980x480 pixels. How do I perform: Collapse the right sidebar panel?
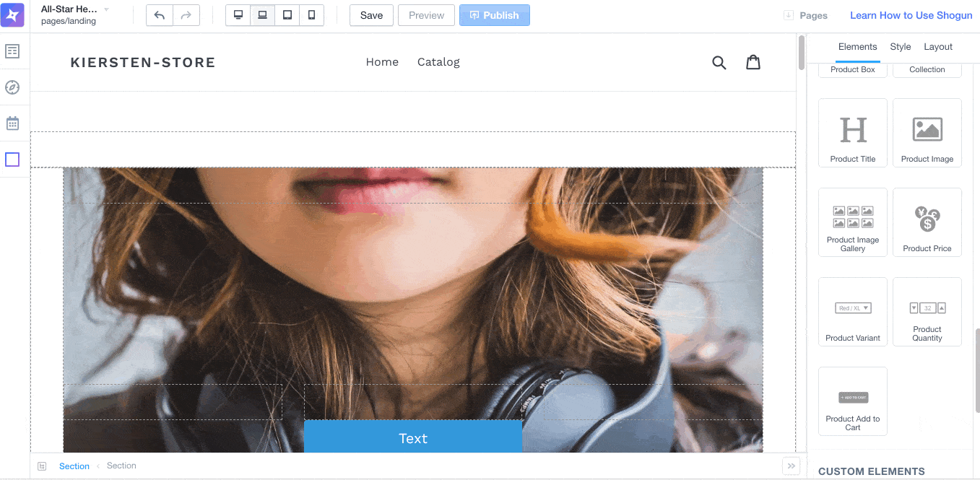pyautogui.click(x=791, y=466)
